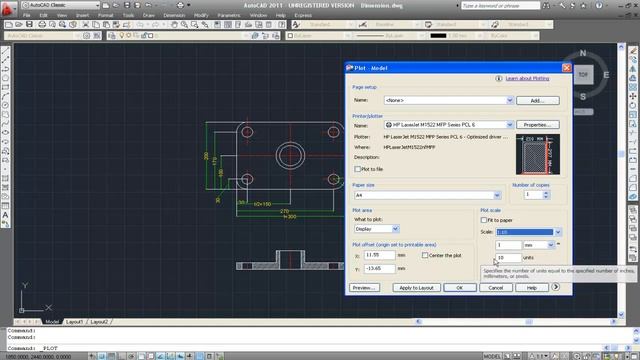The width and height of the screenshot is (640, 360).
Task: Click the Text Style icon in Styles toolbar
Action: (x=296, y=25)
